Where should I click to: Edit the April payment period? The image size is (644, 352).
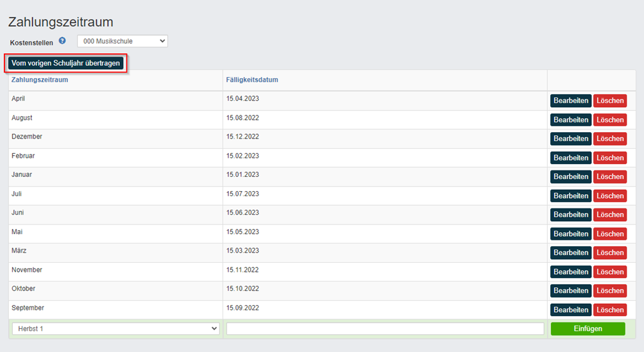(570, 101)
